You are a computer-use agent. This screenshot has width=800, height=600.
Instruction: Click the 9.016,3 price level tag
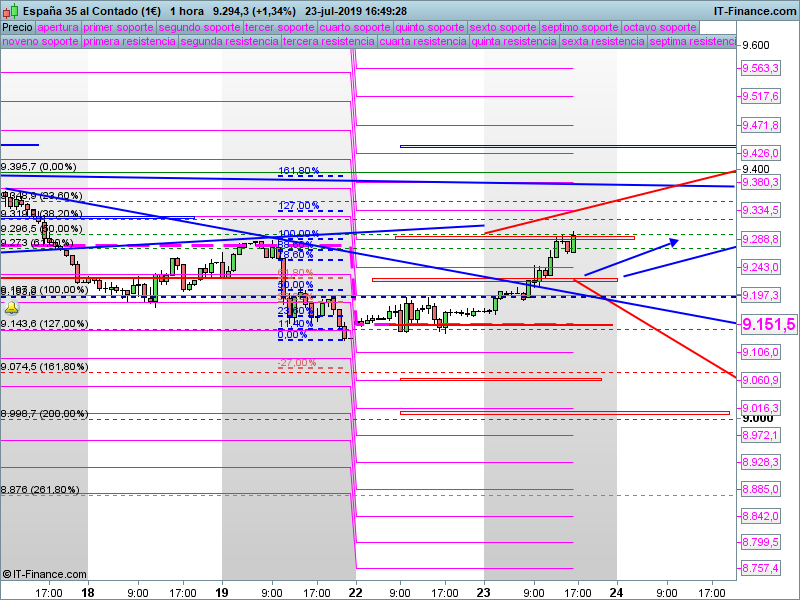tap(760, 408)
